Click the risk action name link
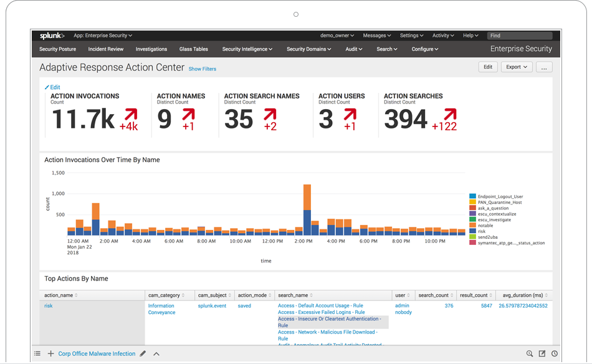 tap(49, 306)
